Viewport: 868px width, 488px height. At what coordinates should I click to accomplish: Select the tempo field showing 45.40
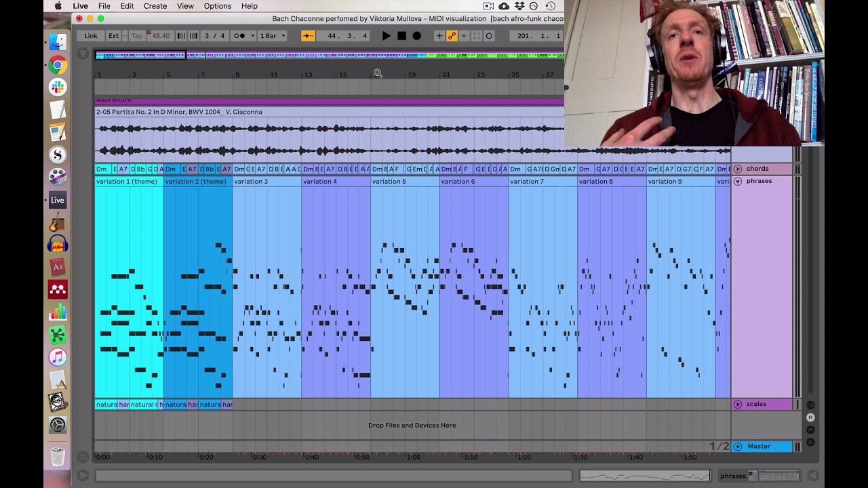click(161, 36)
